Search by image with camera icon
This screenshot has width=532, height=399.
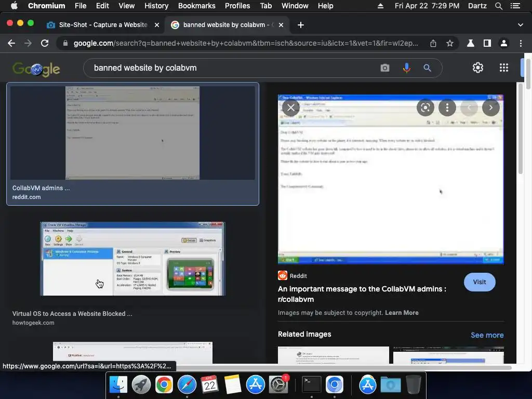(385, 68)
